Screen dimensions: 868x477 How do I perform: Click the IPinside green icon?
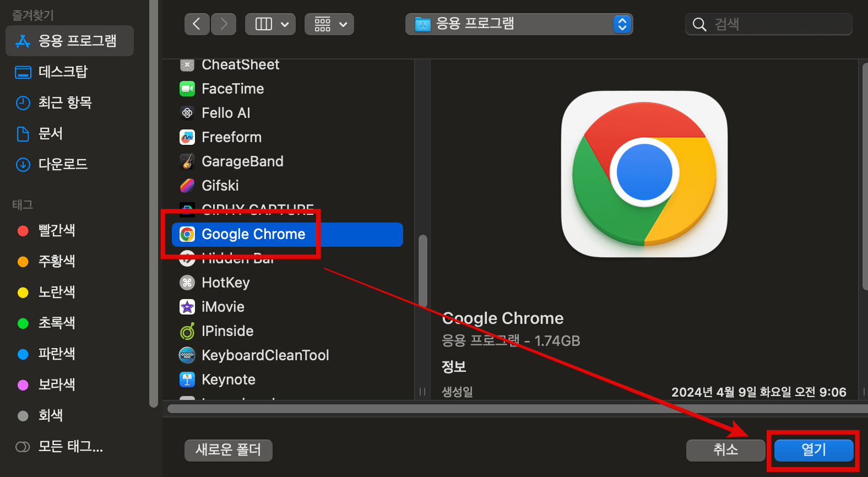pos(187,331)
